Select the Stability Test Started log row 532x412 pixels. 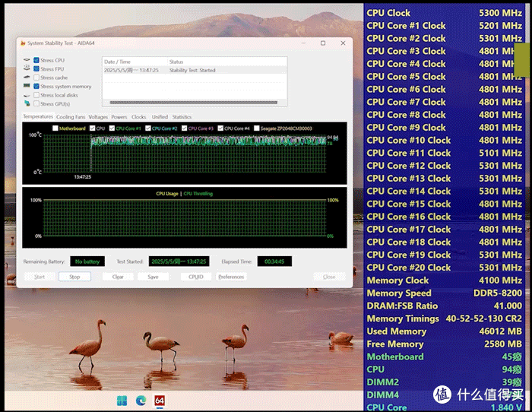[195, 70]
